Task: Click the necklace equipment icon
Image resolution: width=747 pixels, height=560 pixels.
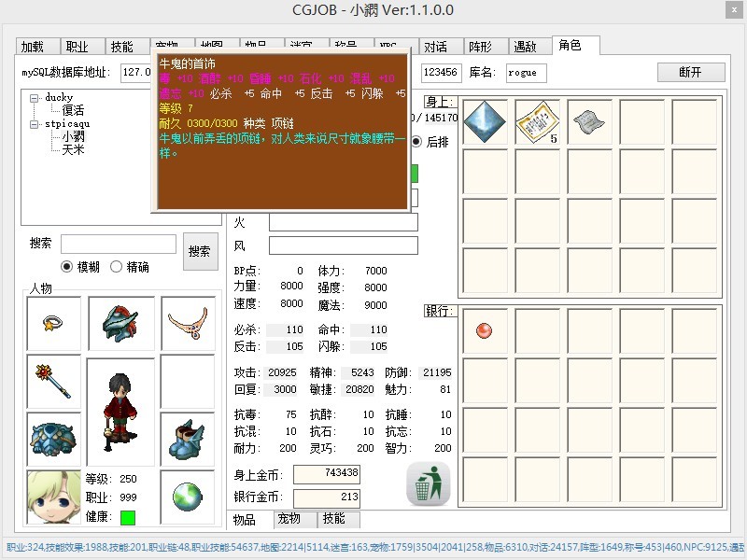Action: 188,324
